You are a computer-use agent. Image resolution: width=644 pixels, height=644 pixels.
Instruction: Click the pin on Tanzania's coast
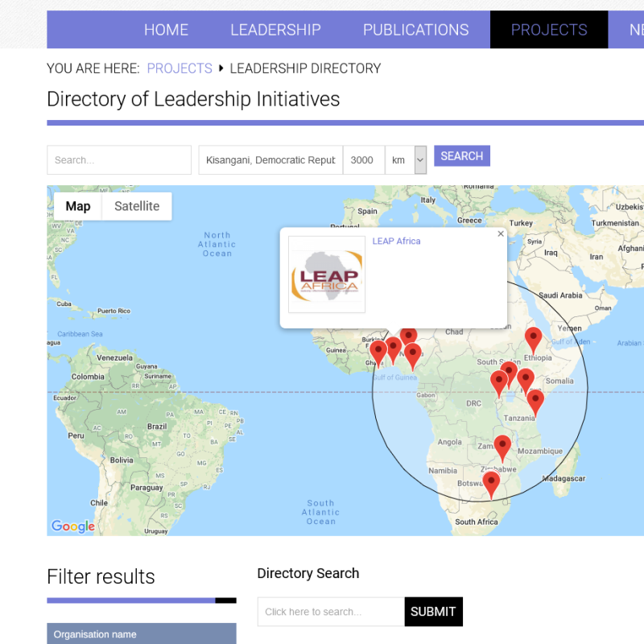[x=535, y=400]
